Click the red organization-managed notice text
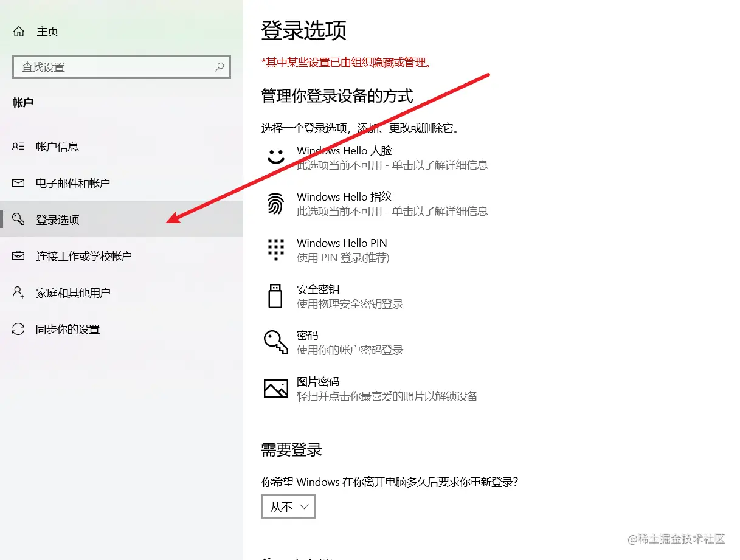This screenshot has height=560, width=740. [347, 62]
